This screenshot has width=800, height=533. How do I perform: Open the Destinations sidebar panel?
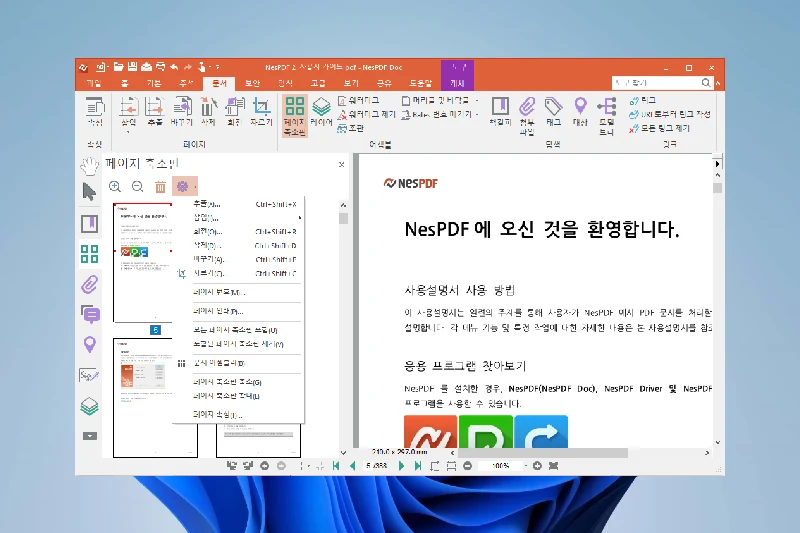click(x=90, y=345)
